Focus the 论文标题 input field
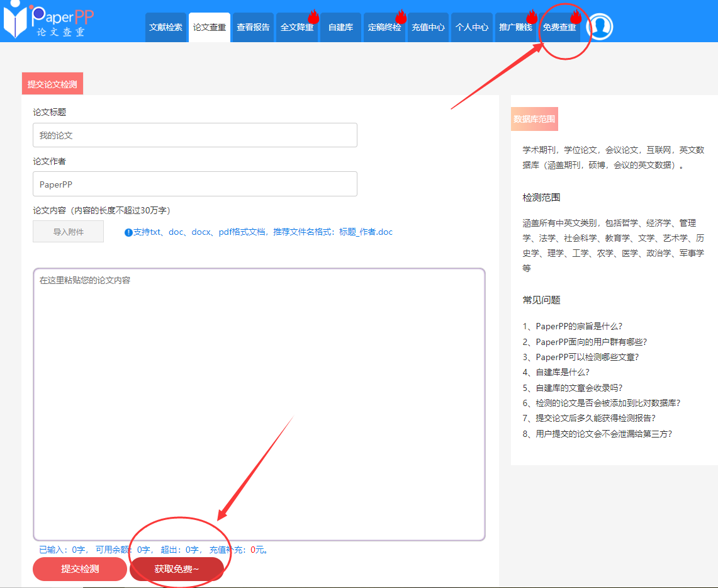 pos(195,135)
